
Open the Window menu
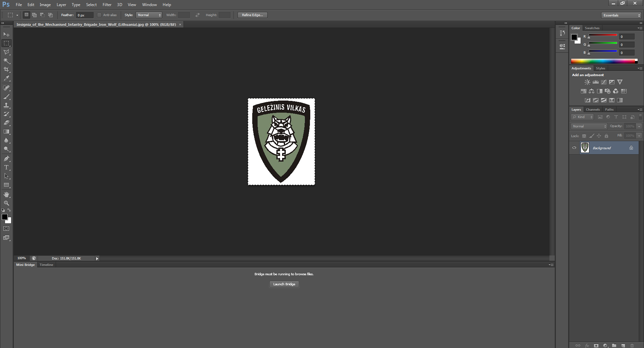point(149,5)
